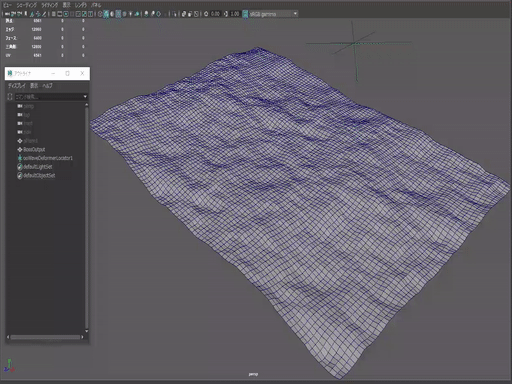The height and width of the screenshot is (384, 512).
Task: Click the persp camera label at viewport bottom
Action: [253, 374]
